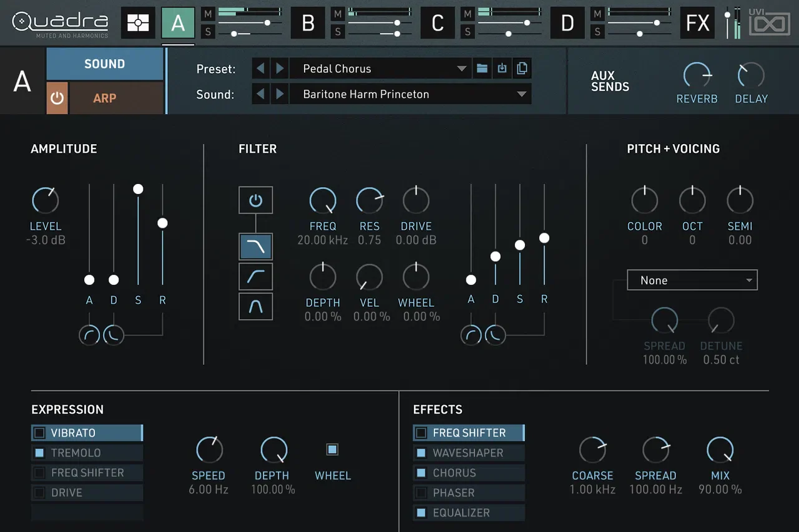Select the band-pass filter shape icon

tap(256, 306)
